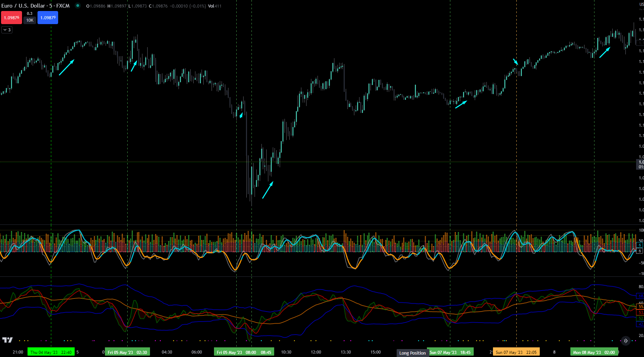The width and height of the screenshot is (644, 357).
Task: Select the large cyan arrow below the price low
Action: click(268, 190)
